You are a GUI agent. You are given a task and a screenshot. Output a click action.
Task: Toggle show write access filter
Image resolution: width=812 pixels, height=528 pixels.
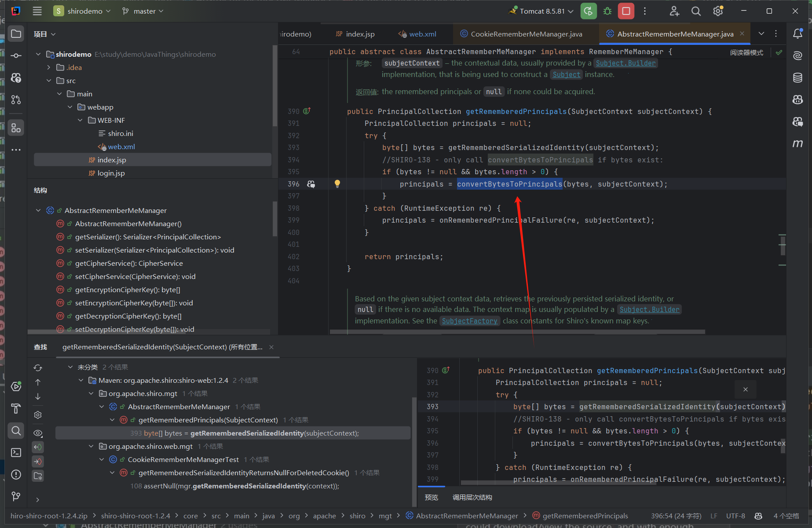(38, 461)
